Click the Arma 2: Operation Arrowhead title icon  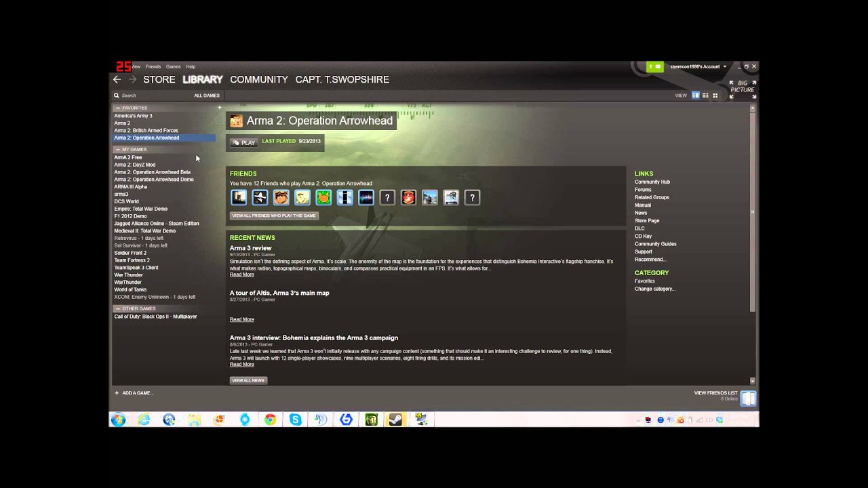(x=236, y=121)
